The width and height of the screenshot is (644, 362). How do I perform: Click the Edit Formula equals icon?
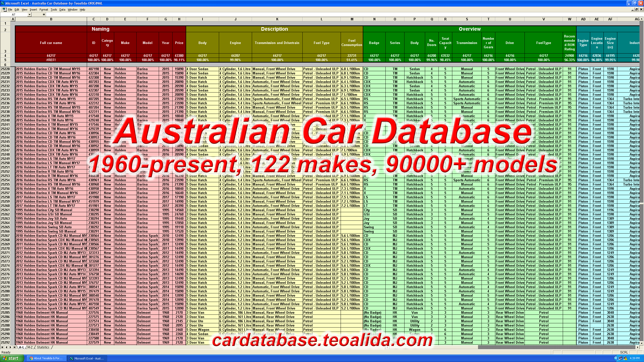coord(43,15)
